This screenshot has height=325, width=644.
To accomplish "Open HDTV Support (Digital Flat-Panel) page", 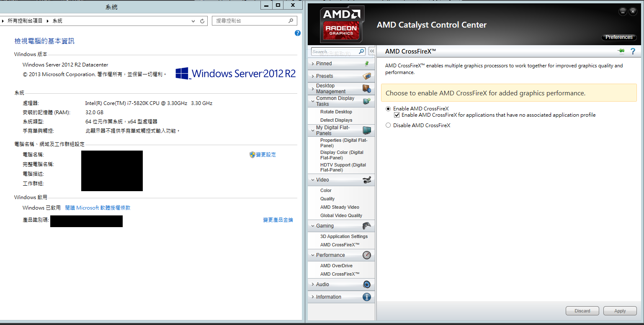I will click(343, 167).
